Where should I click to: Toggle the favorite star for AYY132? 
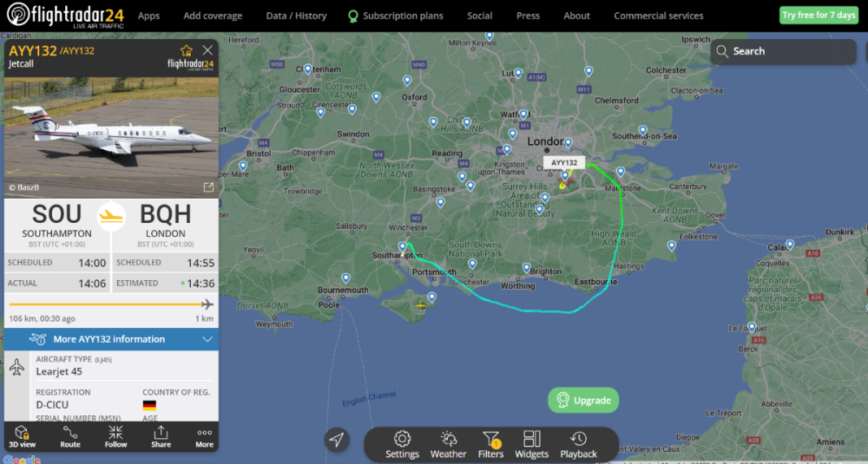[186, 50]
